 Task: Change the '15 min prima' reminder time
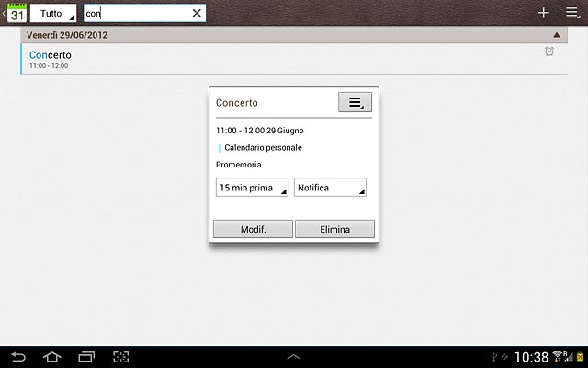pyautogui.click(x=252, y=188)
